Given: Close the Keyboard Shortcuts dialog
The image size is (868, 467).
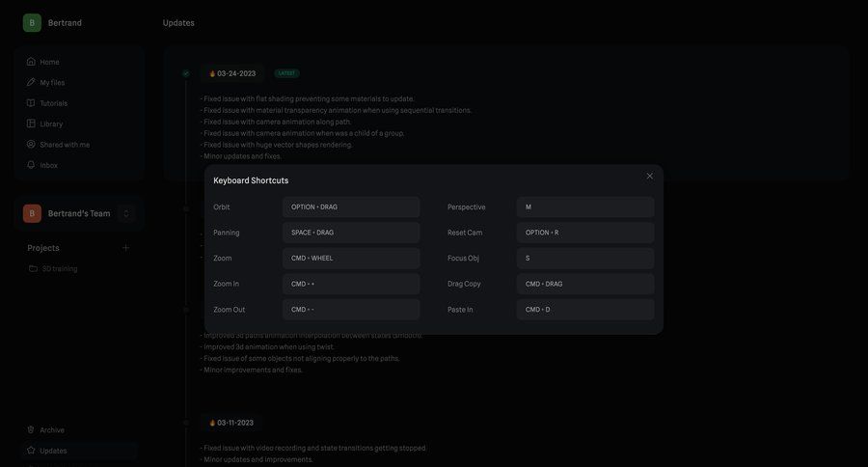Looking at the screenshot, I should (x=649, y=177).
